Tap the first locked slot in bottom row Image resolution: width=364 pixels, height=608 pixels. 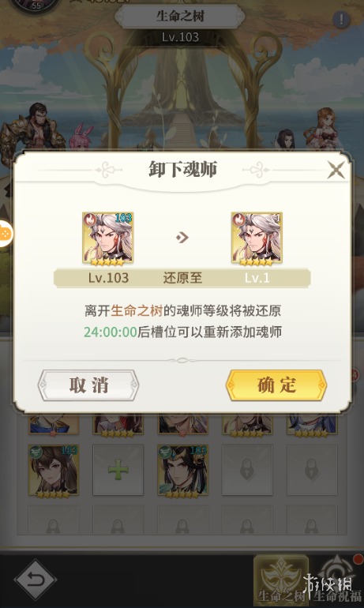(x=54, y=520)
